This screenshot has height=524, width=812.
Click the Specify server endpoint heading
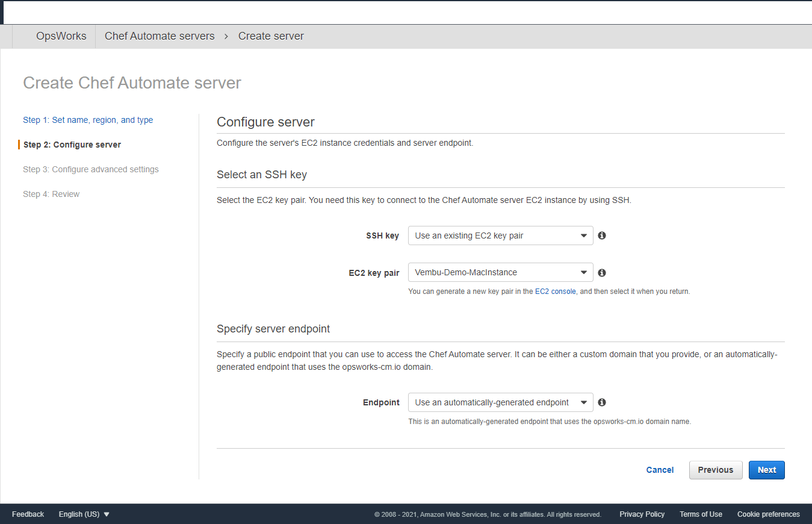[x=273, y=329]
